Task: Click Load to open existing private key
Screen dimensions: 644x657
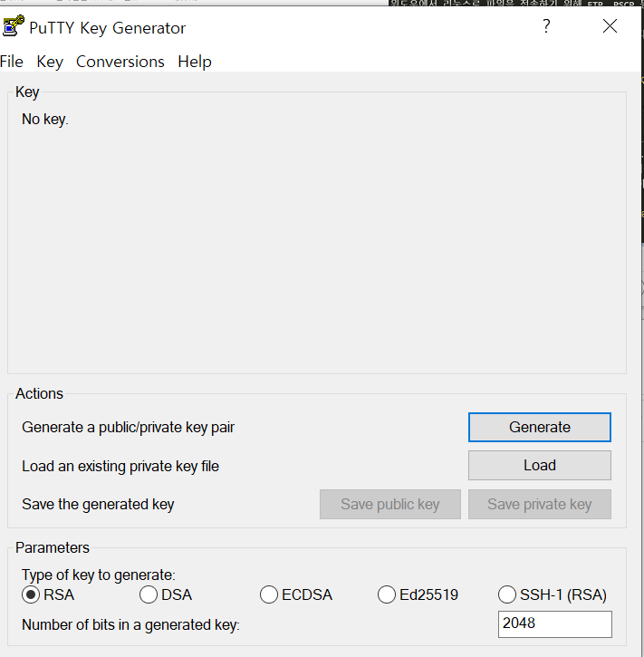Action: (539, 466)
